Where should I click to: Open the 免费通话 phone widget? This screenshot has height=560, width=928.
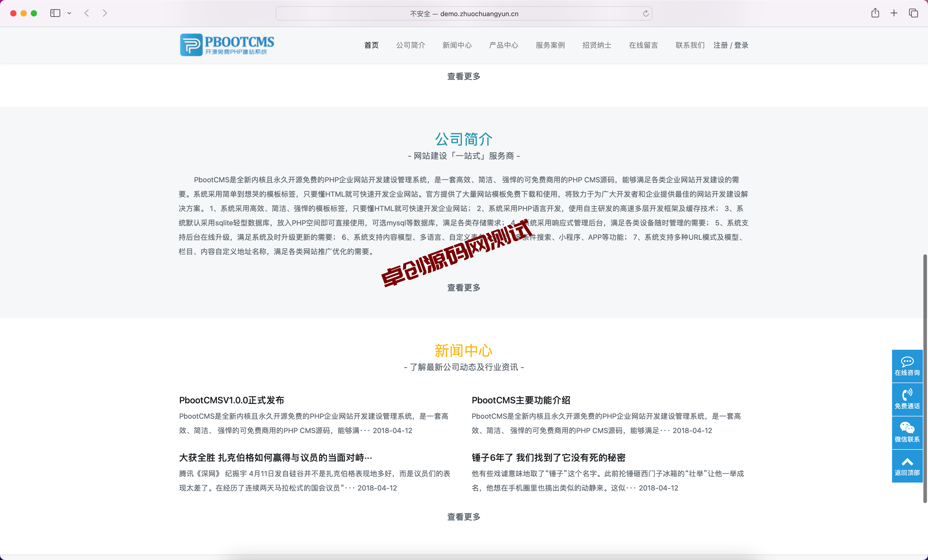pos(907,399)
